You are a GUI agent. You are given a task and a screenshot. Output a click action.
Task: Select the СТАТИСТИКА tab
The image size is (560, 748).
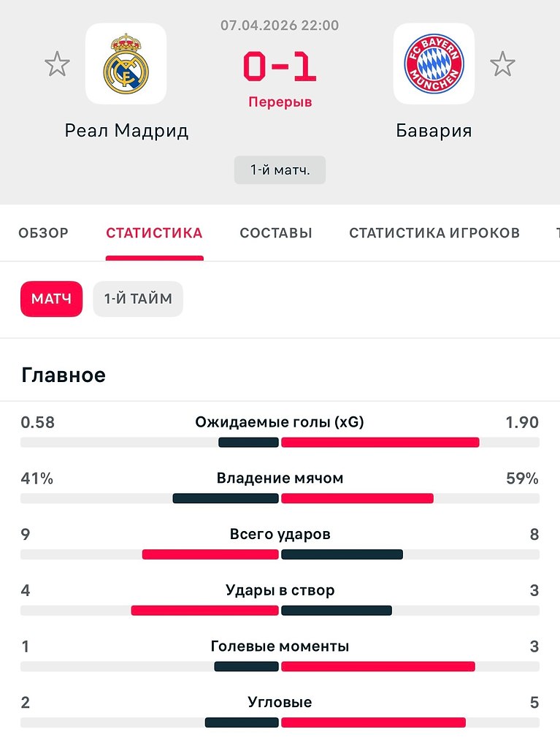pyautogui.click(x=155, y=233)
